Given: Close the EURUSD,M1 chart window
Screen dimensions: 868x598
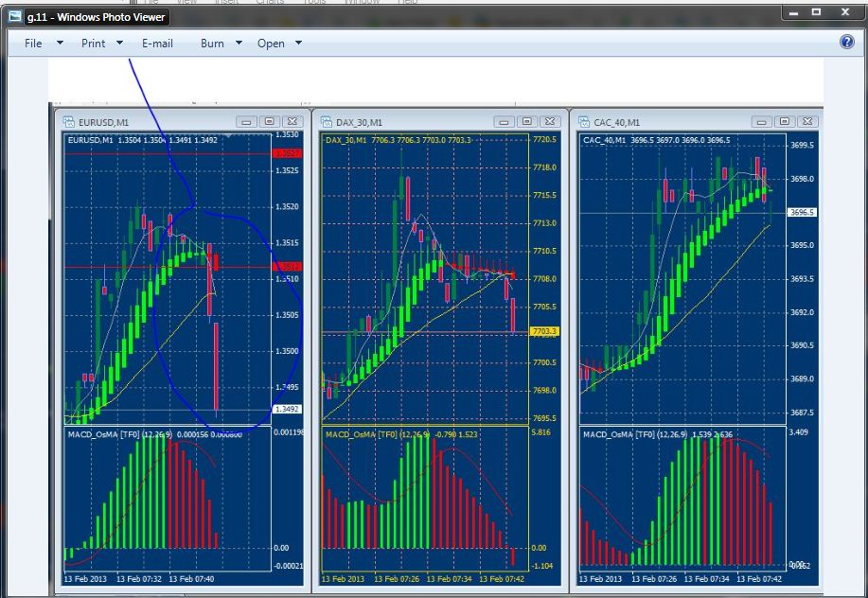Looking at the screenshot, I should click(292, 122).
